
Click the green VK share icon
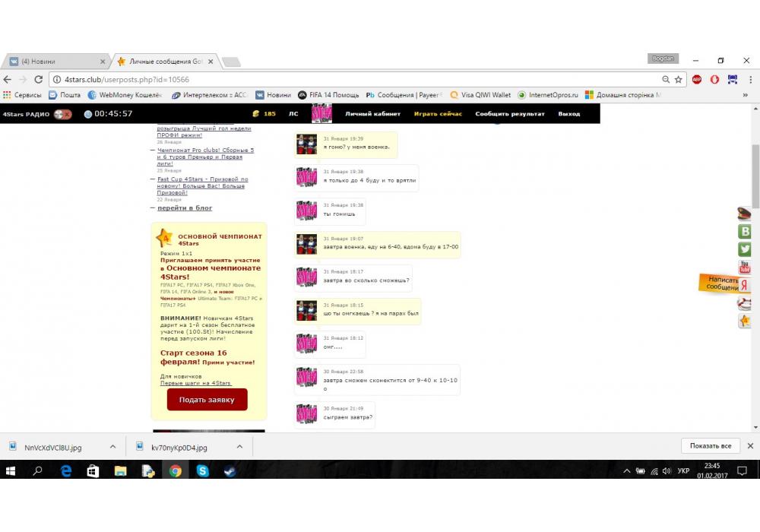pyautogui.click(x=745, y=232)
